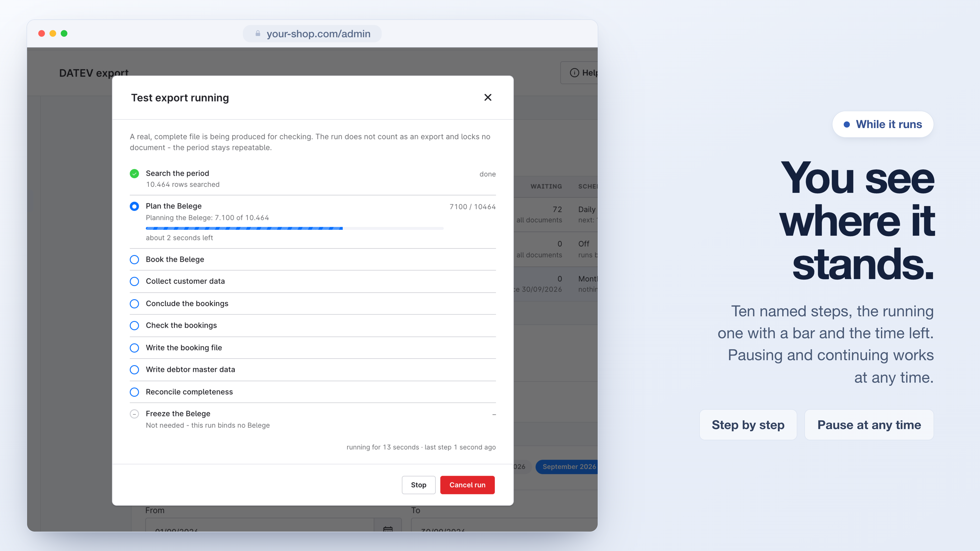Click the 'running for 13 seconds' status line
The height and width of the screenshot is (551, 980).
pyautogui.click(x=421, y=447)
